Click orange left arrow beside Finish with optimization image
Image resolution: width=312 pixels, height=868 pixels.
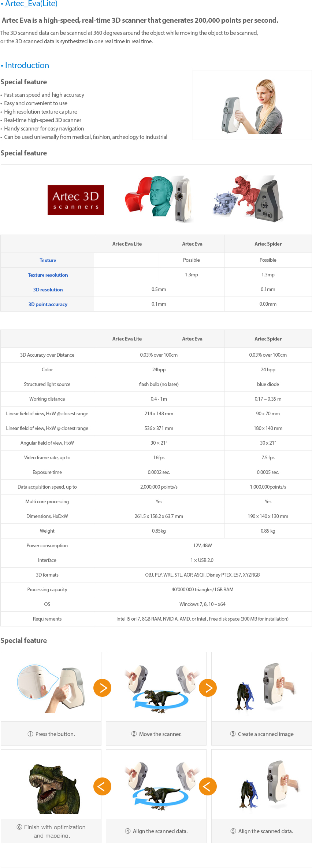(x=103, y=786)
